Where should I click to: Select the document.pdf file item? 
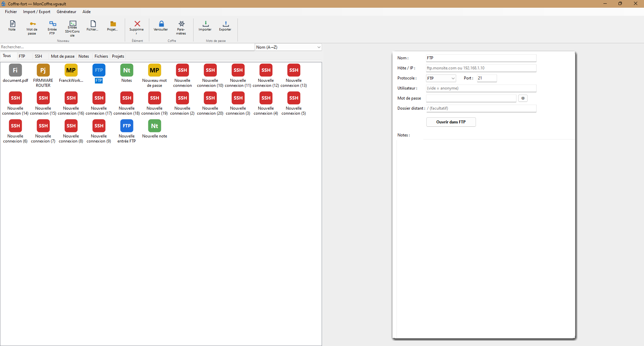(x=15, y=73)
